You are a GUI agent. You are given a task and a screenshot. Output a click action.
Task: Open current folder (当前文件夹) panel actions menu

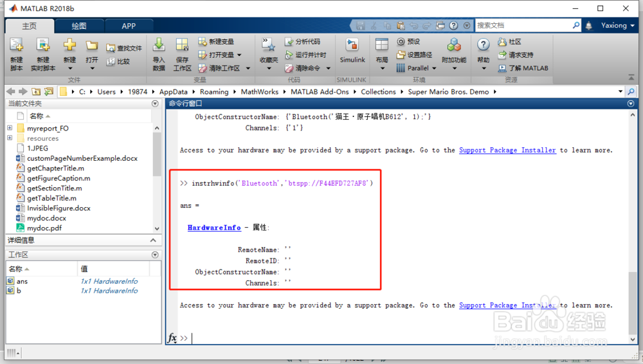tap(155, 104)
